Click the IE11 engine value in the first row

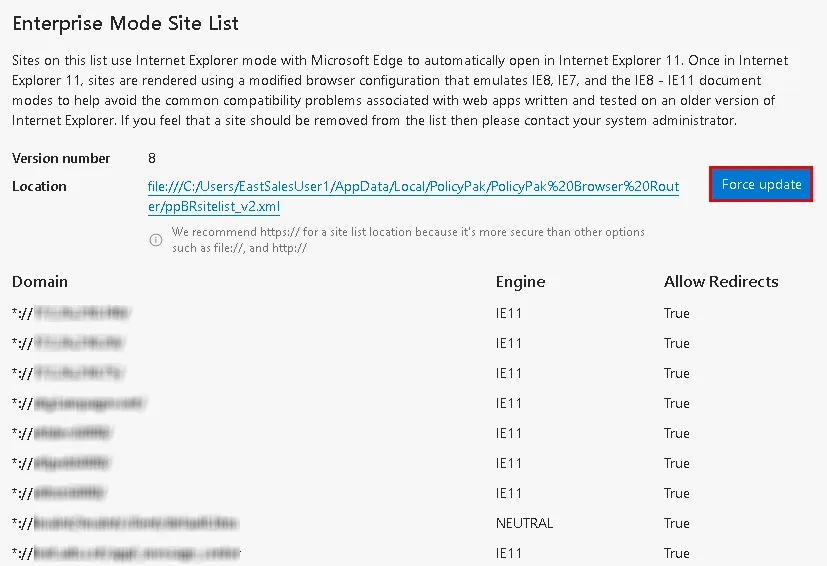(x=508, y=313)
